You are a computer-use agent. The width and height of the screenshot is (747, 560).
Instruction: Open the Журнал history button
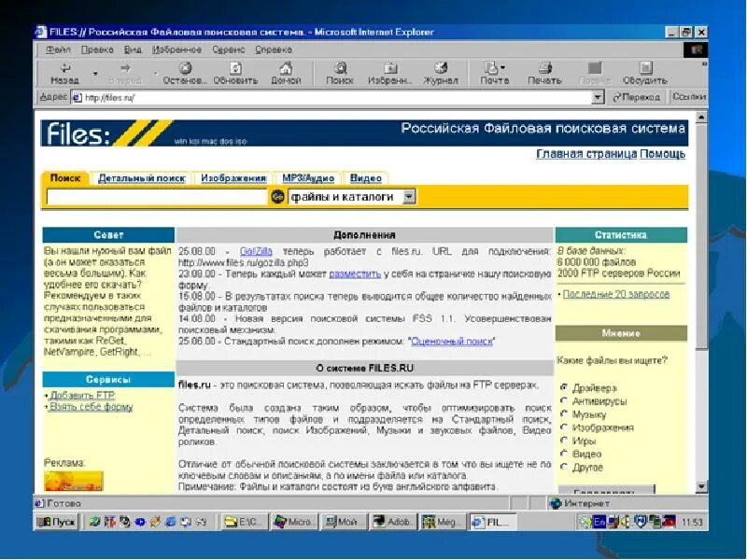tap(441, 74)
